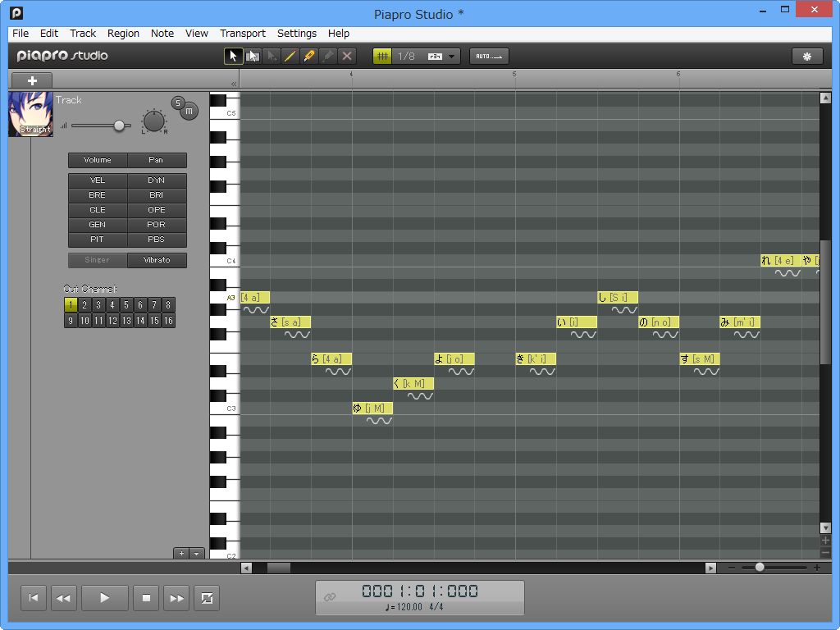840x630 pixels.
Task: Click the rewind button
Action: pos(64,598)
